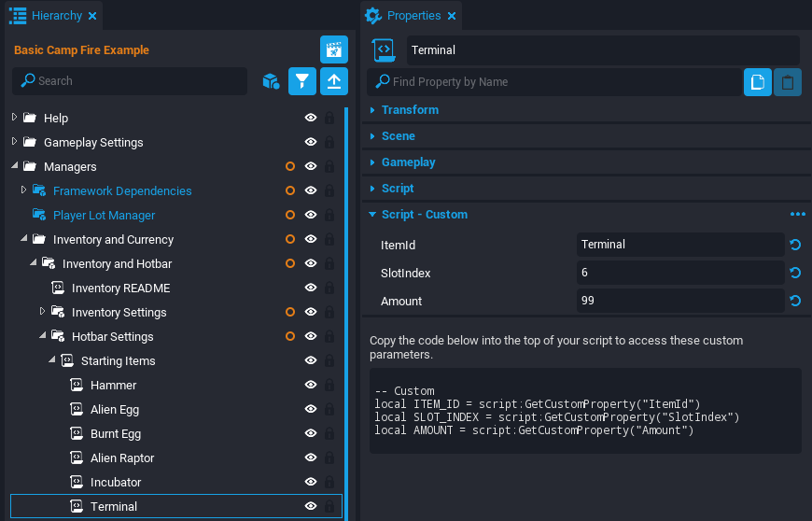Hide the Hammer object using its eye icon
The height and width of the screenshot is (521, 812).
(x=311, y=385)
